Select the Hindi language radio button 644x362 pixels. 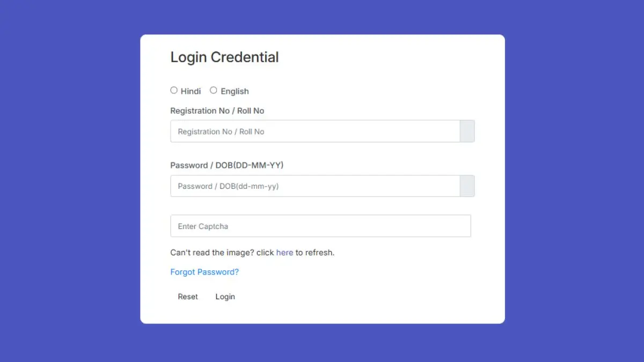click(x=174, y=90)
